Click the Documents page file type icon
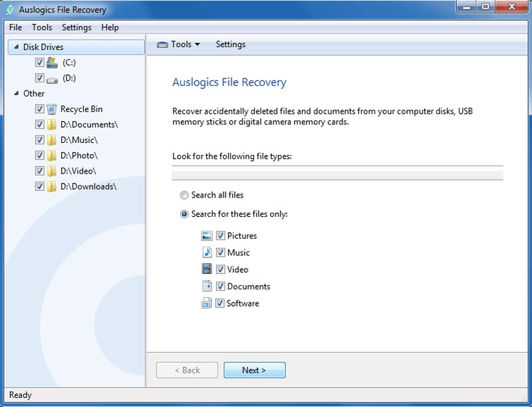Image resolution: width=532 pixels, height=407 pixels. point(207,286)
